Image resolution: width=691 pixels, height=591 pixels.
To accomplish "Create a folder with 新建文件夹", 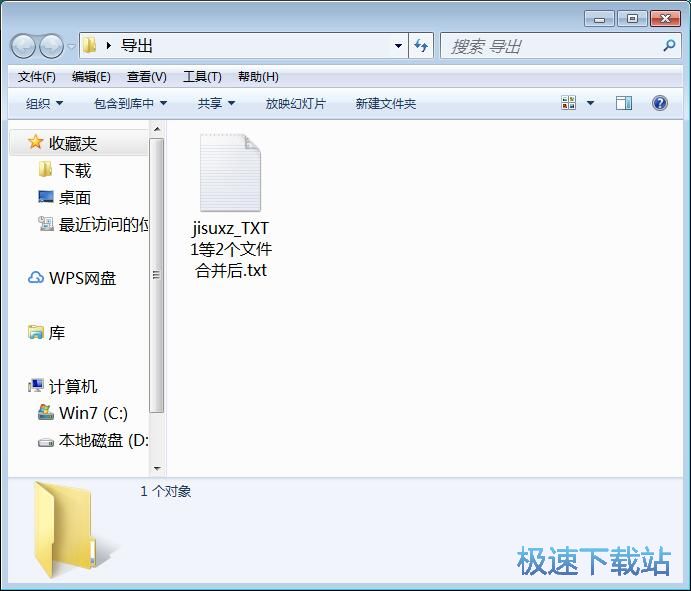I will pyautogui.click(x=386, y=104).
